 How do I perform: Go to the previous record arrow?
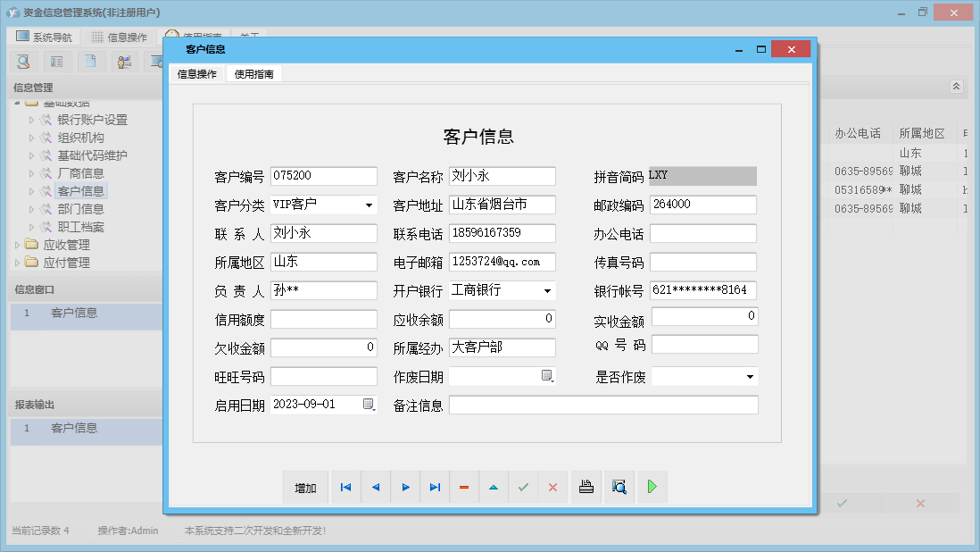coord(375,487)
